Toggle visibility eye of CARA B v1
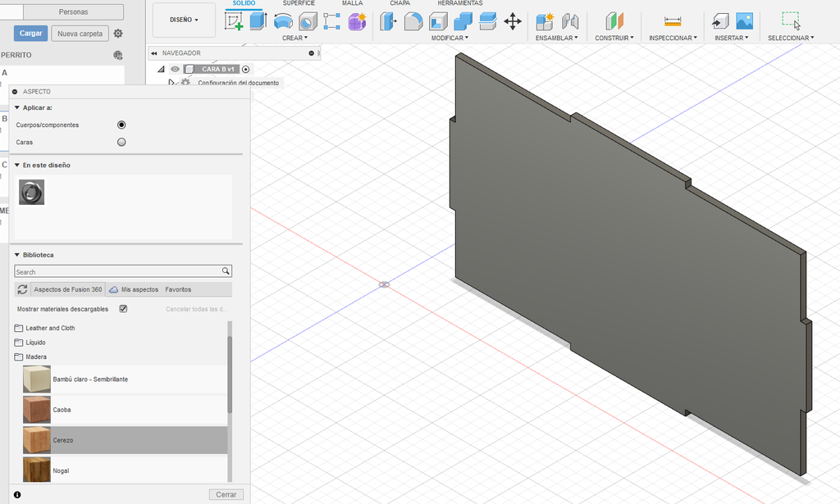The width and height of the screenshot is (840, 504). [175, 69]
